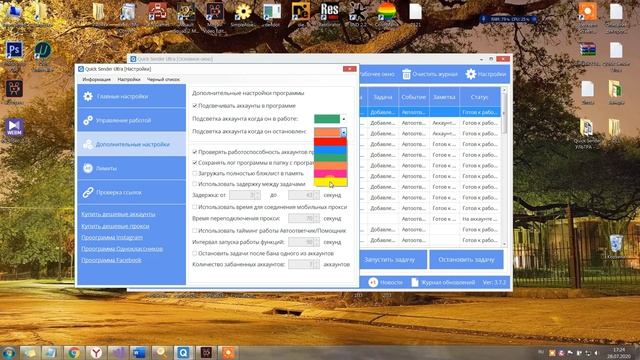The width and height of the screenshot is (640, 360).
Task: Toggle Подсвечивать аккаунты в программе checkbox
Action: [x=195, y=106]
